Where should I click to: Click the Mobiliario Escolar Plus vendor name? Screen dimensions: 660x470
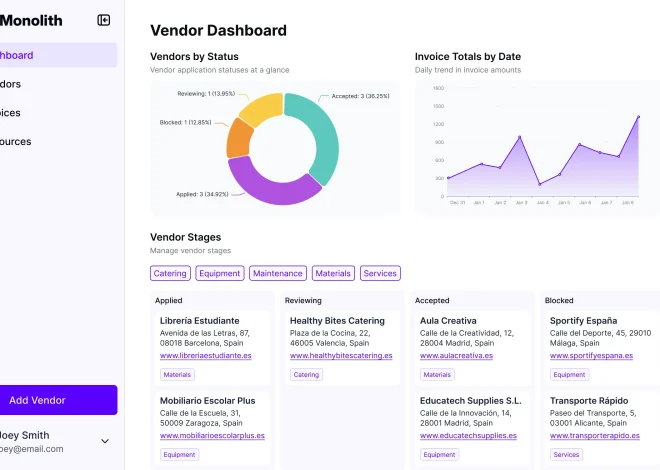pyautogui.click(x=208, y=401)
